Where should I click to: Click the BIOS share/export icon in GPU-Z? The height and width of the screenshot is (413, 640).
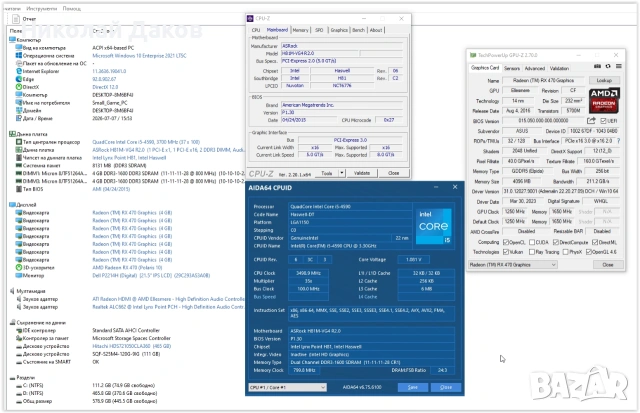click(x=591, y=120)
